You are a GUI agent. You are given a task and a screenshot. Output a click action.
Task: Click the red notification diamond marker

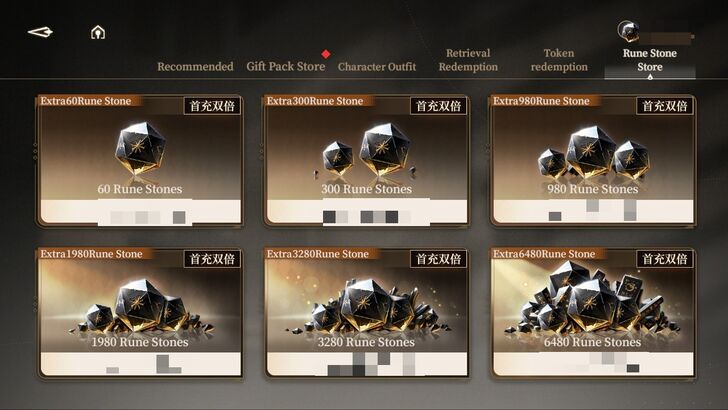pyautogui.click(x=326, y=54)
